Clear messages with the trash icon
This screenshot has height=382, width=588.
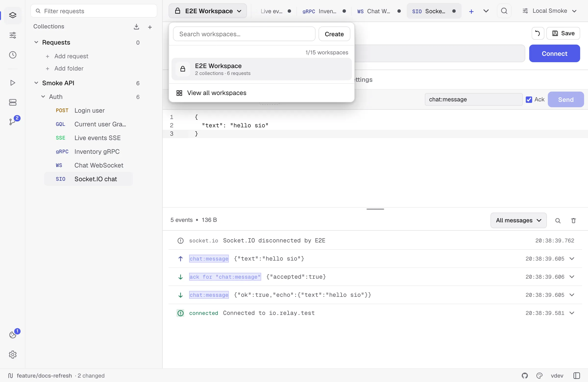tap(574, 221)
